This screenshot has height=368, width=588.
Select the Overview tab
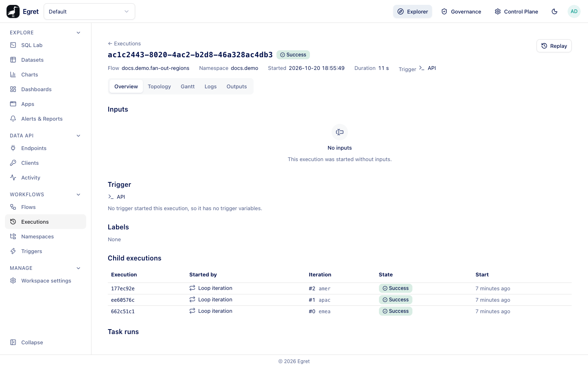[126, 86]
